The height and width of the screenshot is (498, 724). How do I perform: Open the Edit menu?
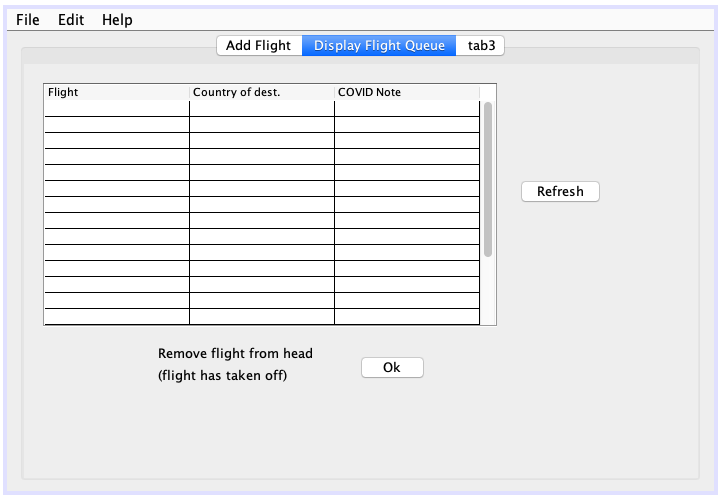(x=71, y=20)
